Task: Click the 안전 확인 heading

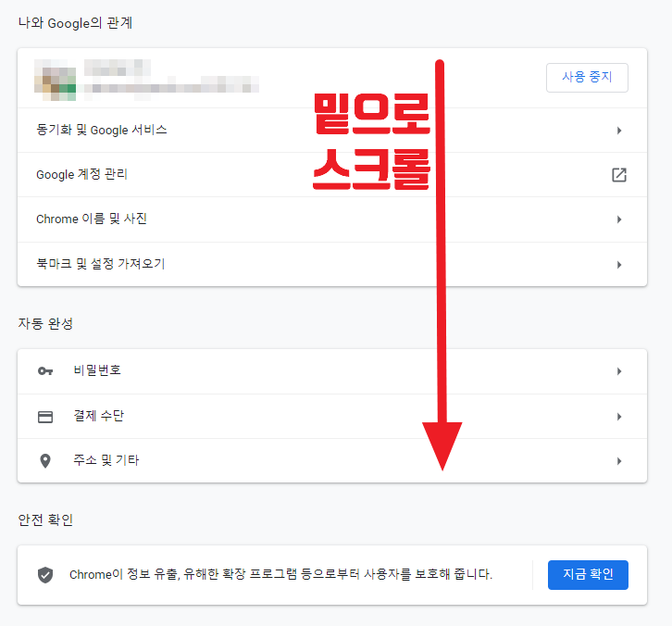Action: pyautogui.click(x=45, y=520)
